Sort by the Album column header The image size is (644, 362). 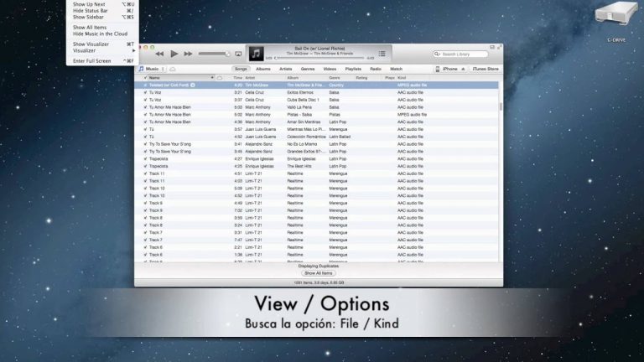(293, 78)
